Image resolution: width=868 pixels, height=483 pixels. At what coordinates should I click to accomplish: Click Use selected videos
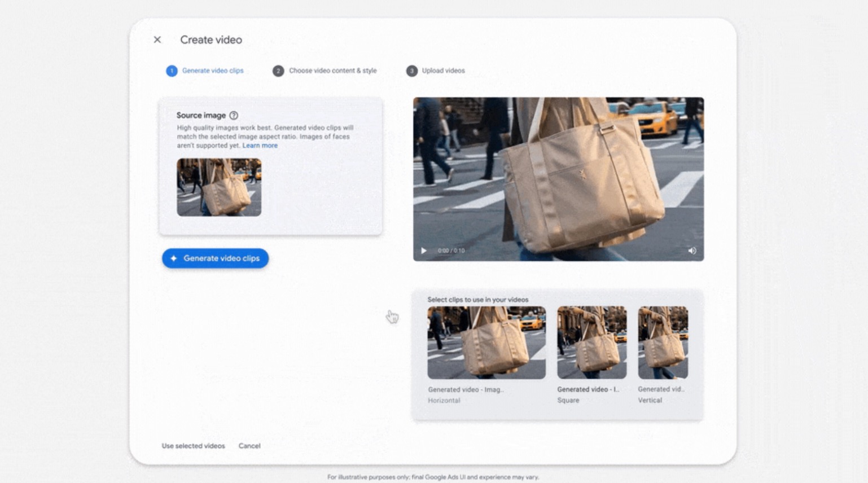(193, 446)
